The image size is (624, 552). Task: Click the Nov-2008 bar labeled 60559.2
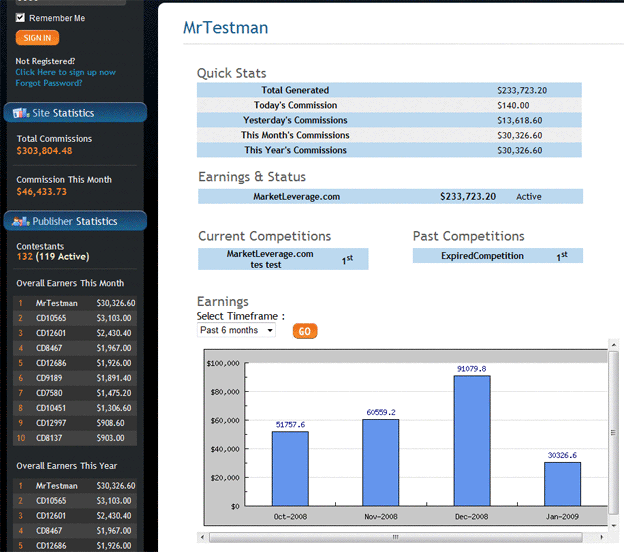(x=380, y=462)
